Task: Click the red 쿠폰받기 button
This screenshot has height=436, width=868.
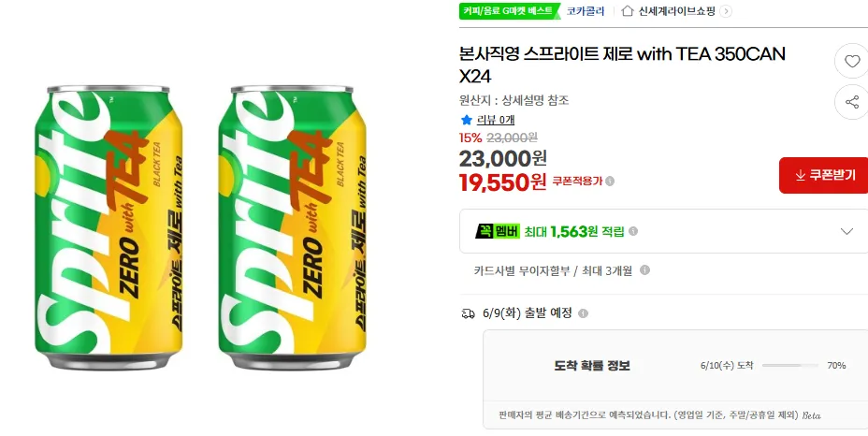Action: point(823,175)
